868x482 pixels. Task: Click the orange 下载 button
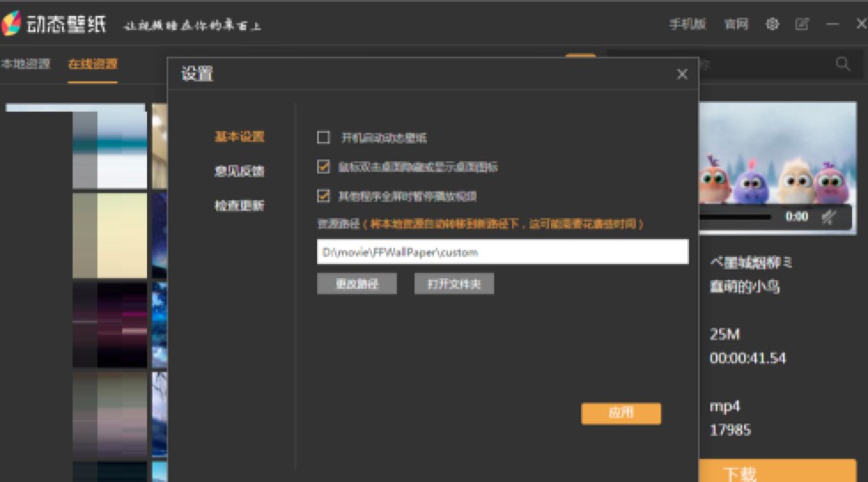778,470
